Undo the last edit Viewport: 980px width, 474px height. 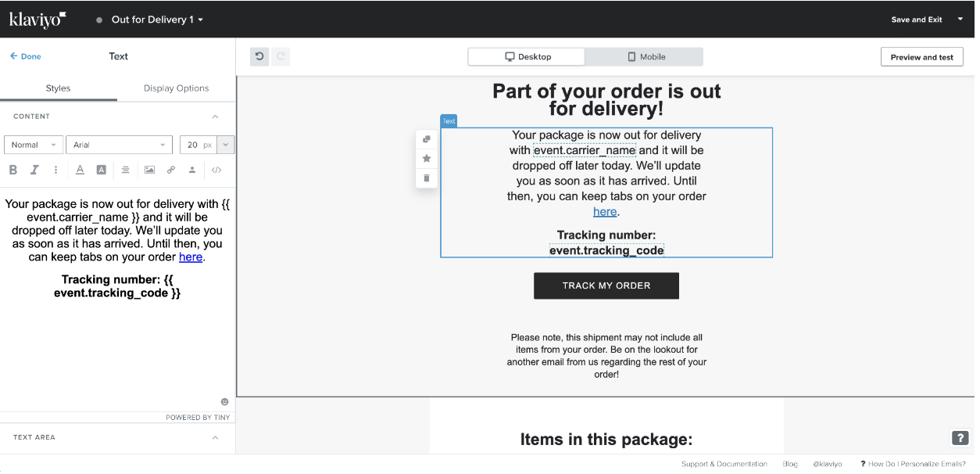coord(260,56)
